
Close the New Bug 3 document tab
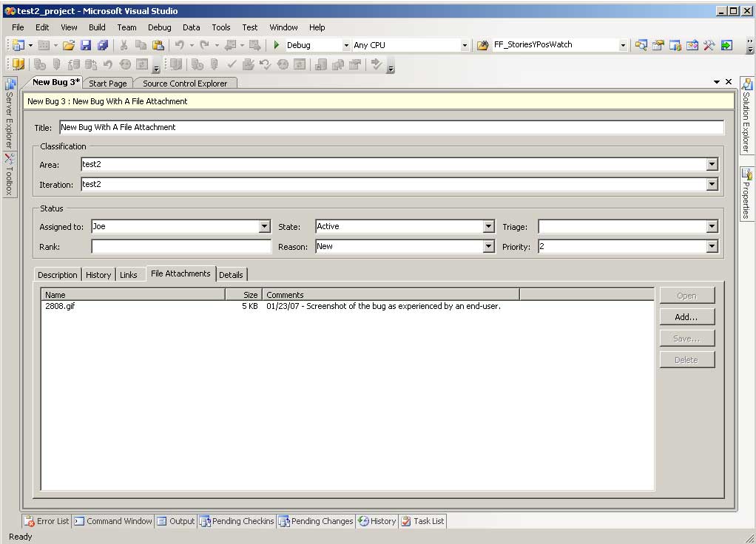[x=729, y=82]
